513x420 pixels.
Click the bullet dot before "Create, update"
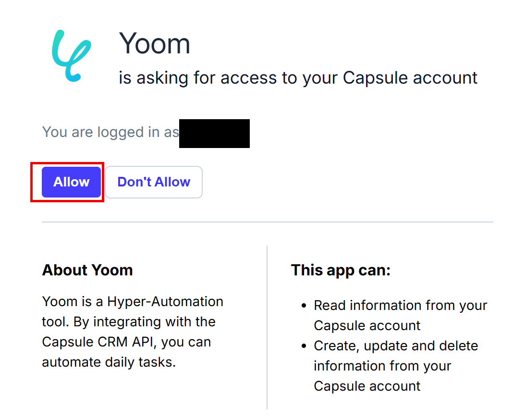(303, 346)
